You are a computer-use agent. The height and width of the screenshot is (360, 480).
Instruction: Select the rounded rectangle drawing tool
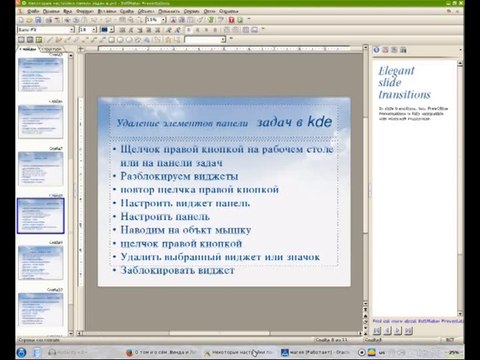[120, 40]
